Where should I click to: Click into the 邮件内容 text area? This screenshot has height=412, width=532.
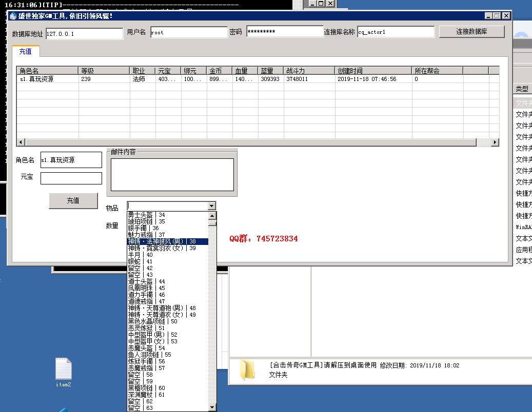click(x=172, y=175)
